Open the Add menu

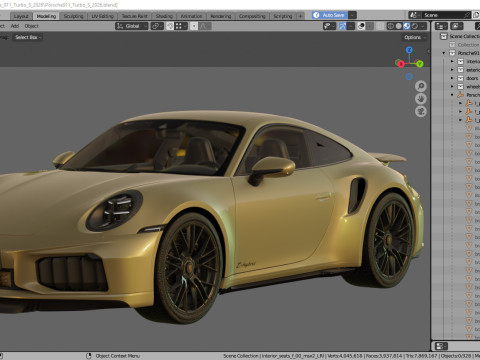point(15,26)
